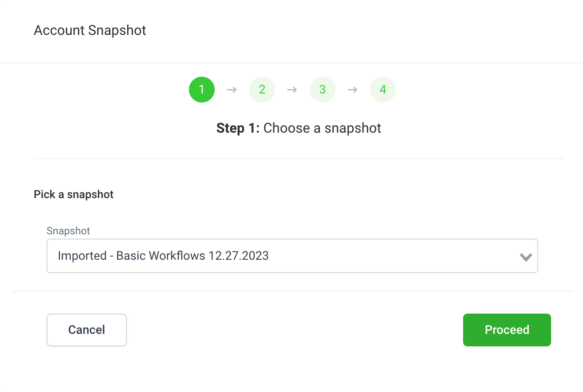Viewport: 583px width, 392px height.
Task: Click the Snapshot field label
Action: coord(68,231)
